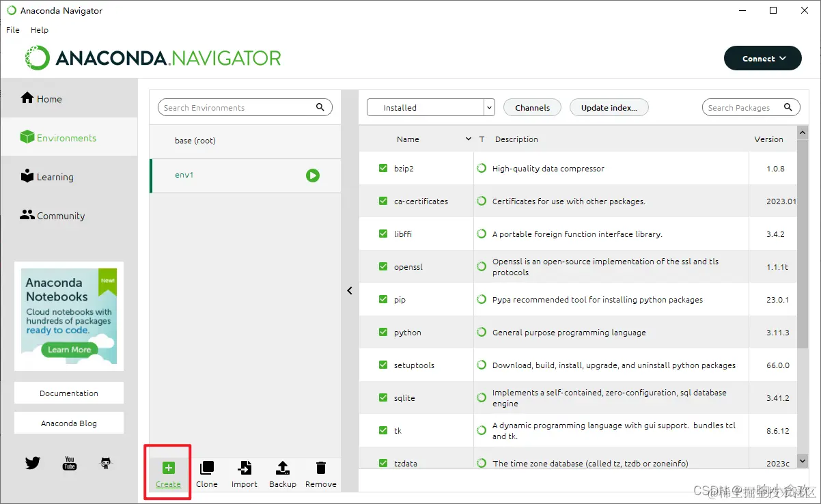The image size is (821, 504).
Task: Open the Installed package filter dropdown
Action: point(430,107)
